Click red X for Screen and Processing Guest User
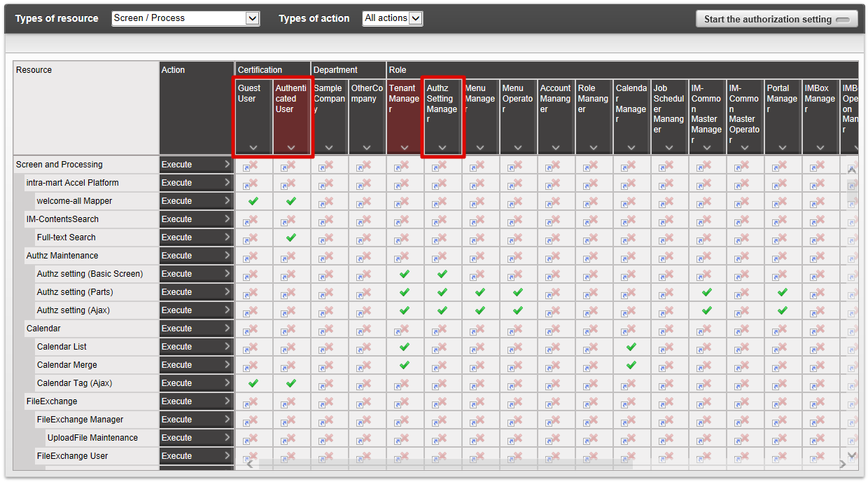The image size is (868, 482). [253, 165]
